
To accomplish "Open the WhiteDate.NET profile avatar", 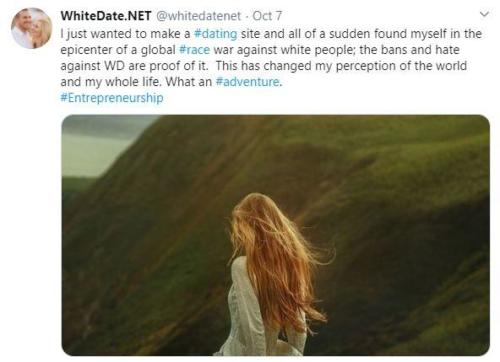I will pos(31,28).
